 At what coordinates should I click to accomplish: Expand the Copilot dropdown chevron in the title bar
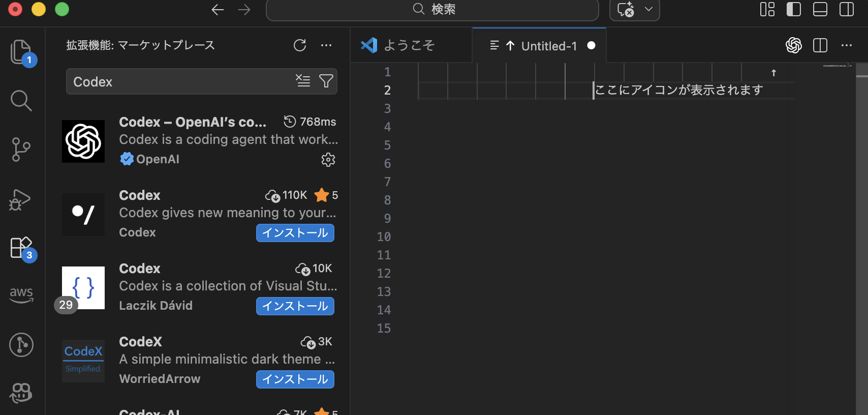(x=648, y=9)
